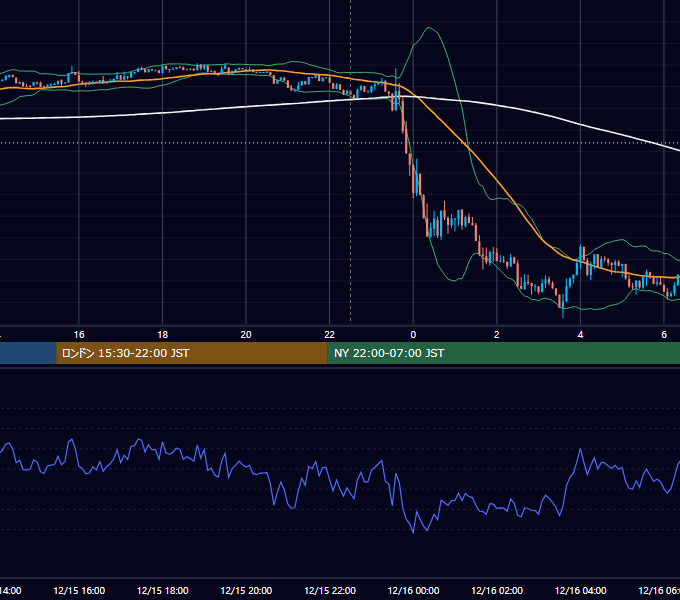Click the 6 hour label on price chart axis
This screenshot has width=680, height=600.
pos(664,335)
